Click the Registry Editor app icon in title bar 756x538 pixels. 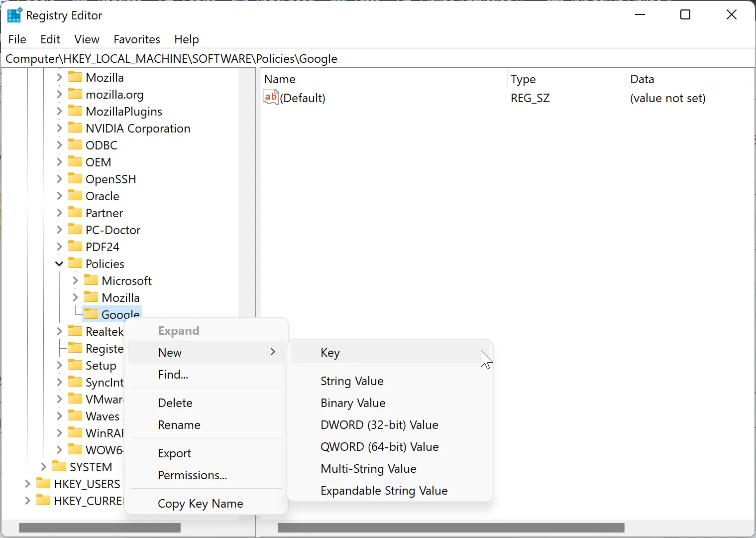tap(14, 15)
